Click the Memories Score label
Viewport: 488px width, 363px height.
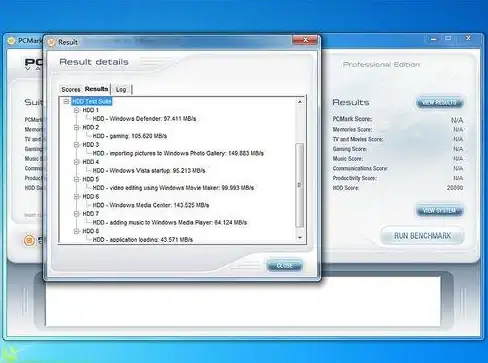pyautogui.click(x=352, y=129)
